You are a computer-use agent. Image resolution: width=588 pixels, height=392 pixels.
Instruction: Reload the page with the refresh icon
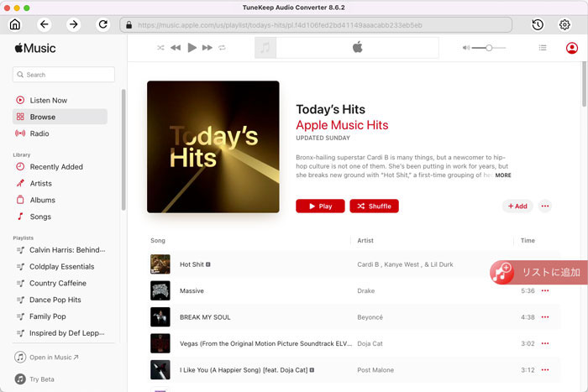[x=102, y=24]
